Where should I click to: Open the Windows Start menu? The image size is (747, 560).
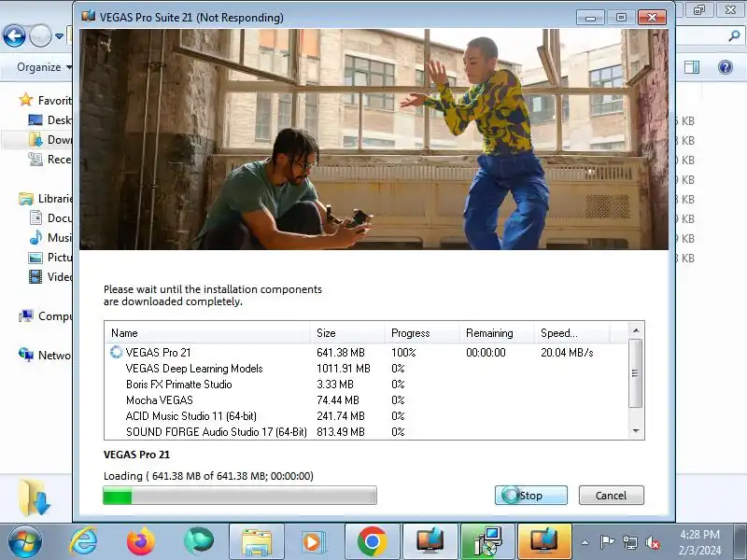click(25, 541)
